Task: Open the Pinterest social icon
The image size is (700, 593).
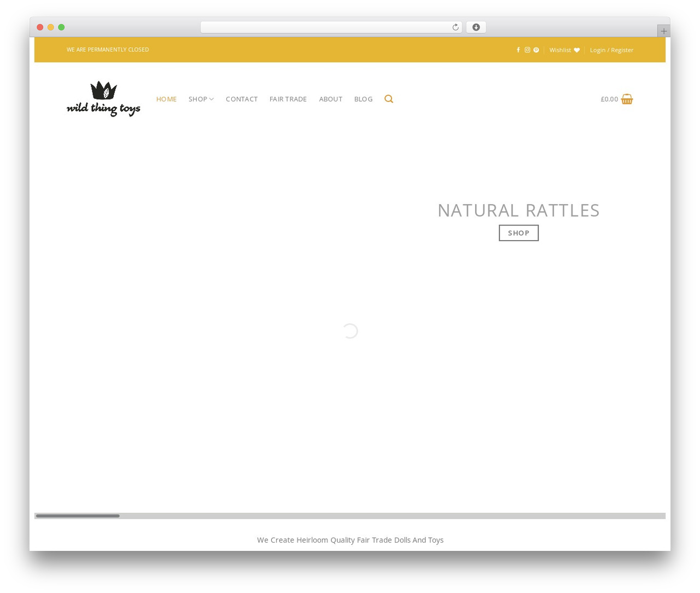Action: tap(536, 50)
